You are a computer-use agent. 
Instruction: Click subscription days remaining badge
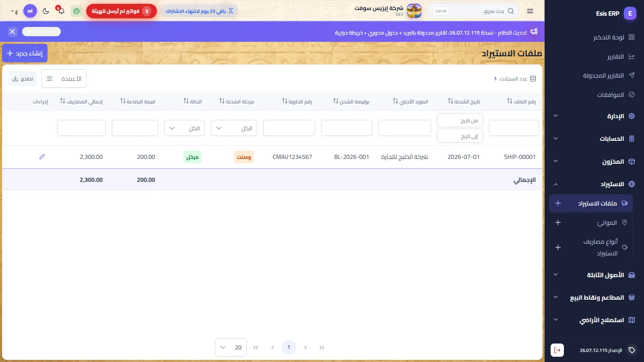(199, 11)
